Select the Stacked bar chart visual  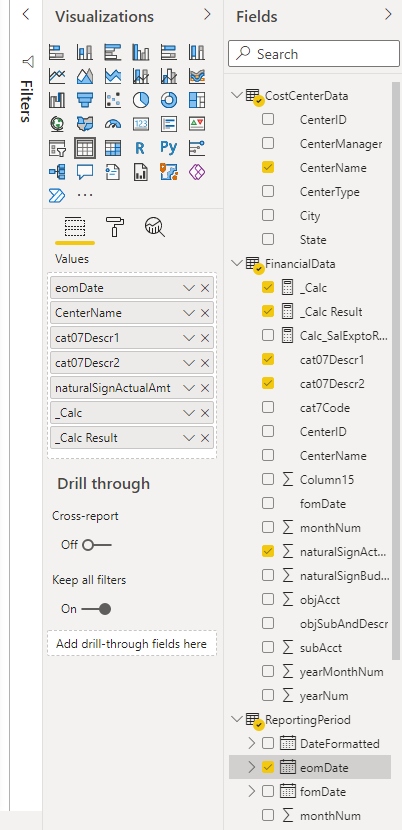pyautogui.click(x=57, y=52)
